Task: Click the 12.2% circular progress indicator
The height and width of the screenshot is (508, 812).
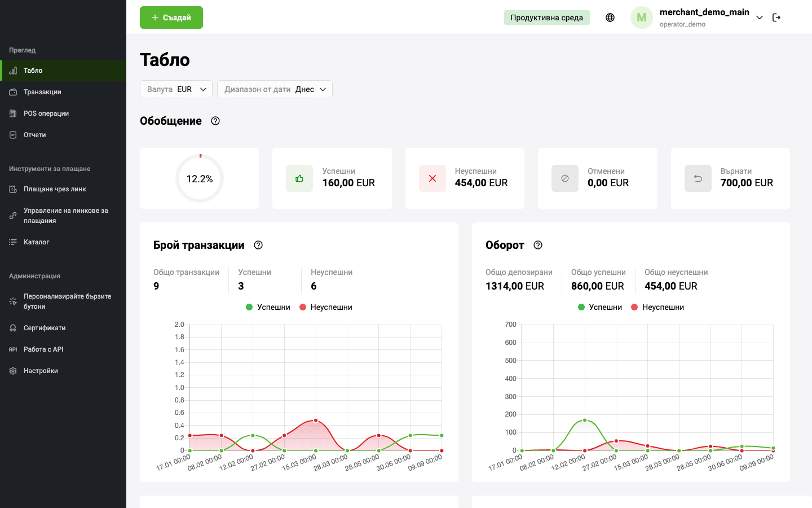Action: 200,178
